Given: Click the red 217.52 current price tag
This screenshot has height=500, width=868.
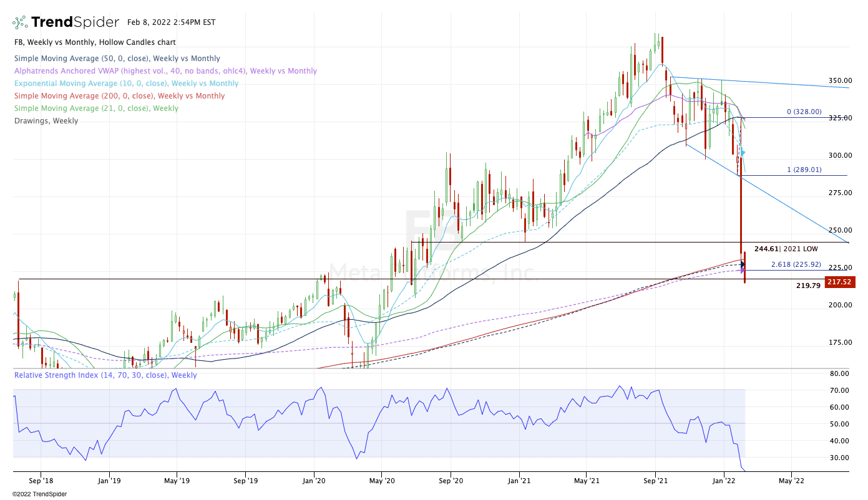Looking at the screenshot, I should [x=839, y=282].
